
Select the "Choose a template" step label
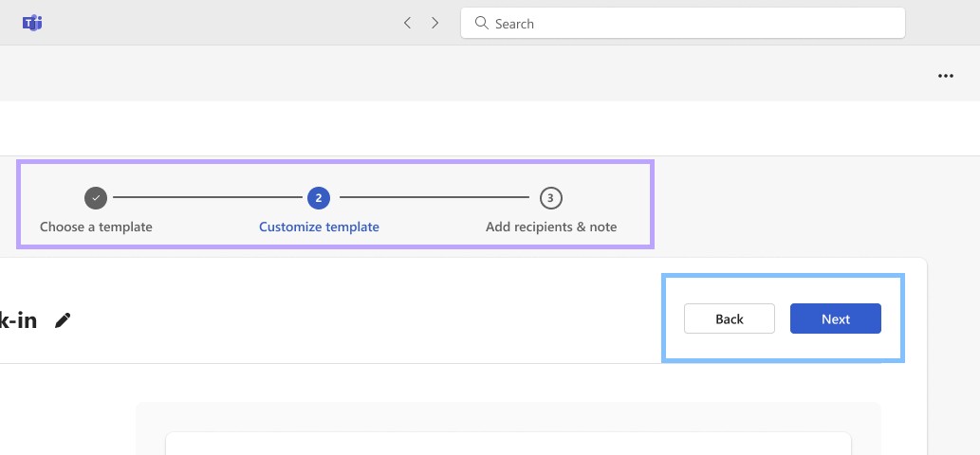[96, 227]
